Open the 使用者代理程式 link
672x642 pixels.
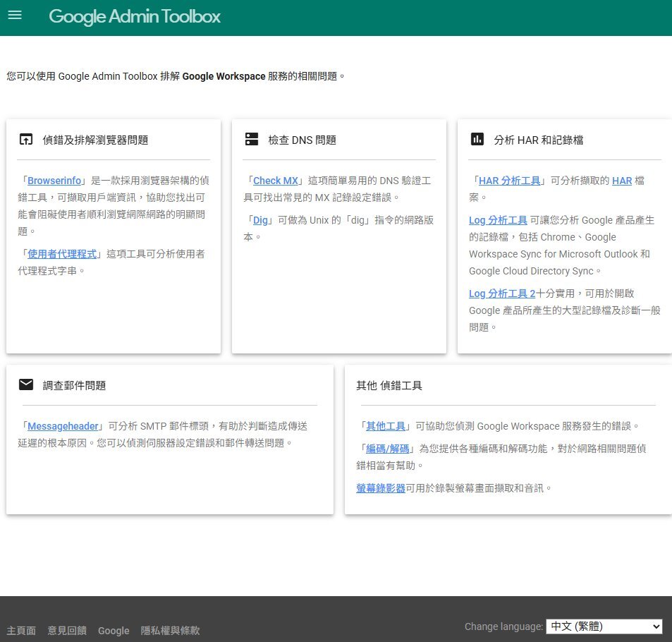(x=62, y=254)
